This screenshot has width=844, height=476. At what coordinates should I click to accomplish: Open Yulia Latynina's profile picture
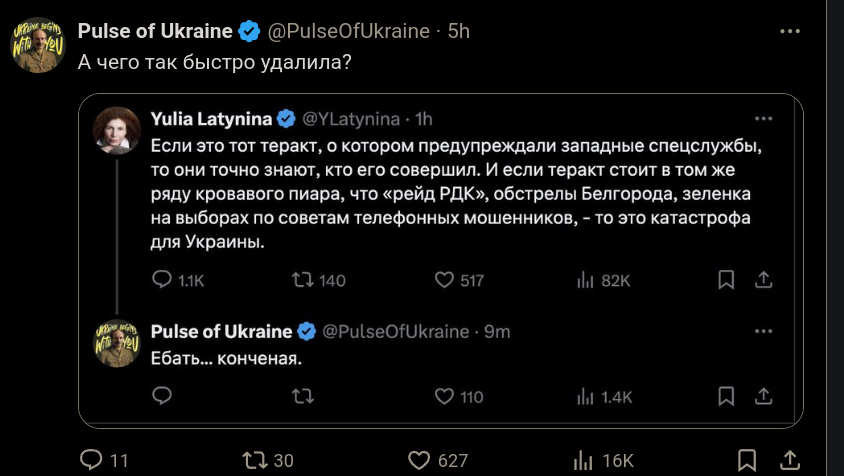coord(116,130)
